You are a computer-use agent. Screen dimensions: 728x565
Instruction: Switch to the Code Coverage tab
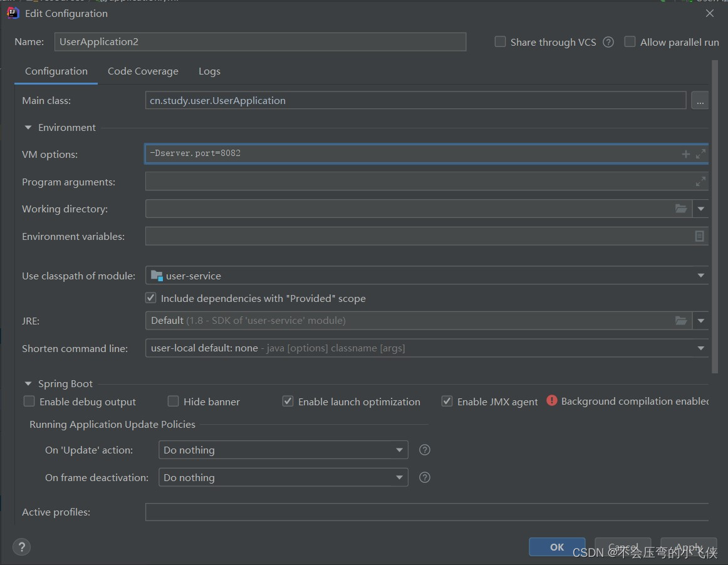[x=143, y=71]
